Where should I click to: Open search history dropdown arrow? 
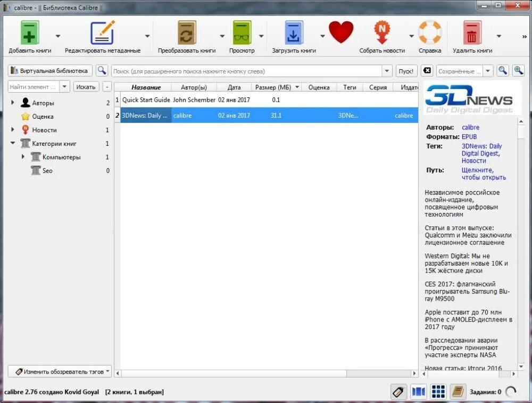coord(387,71)
